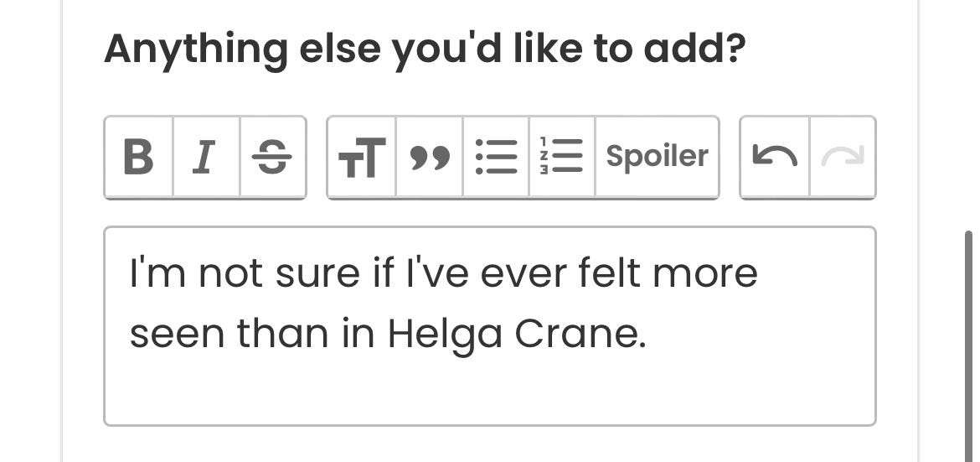The width and height of the screenshot is (980, 462).
Task: Click the word "seen" in the comment
Action: pyautogui.click(x=176, y=335)
